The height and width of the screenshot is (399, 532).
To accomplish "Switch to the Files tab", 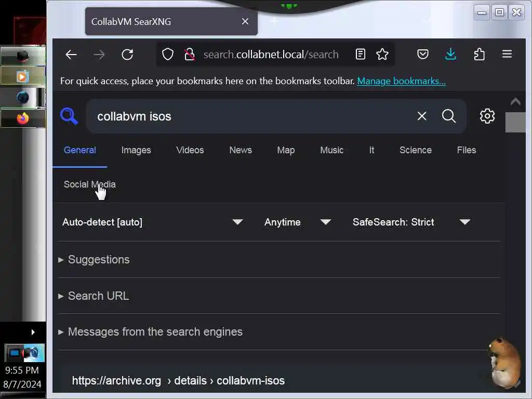I will point(467,150).
